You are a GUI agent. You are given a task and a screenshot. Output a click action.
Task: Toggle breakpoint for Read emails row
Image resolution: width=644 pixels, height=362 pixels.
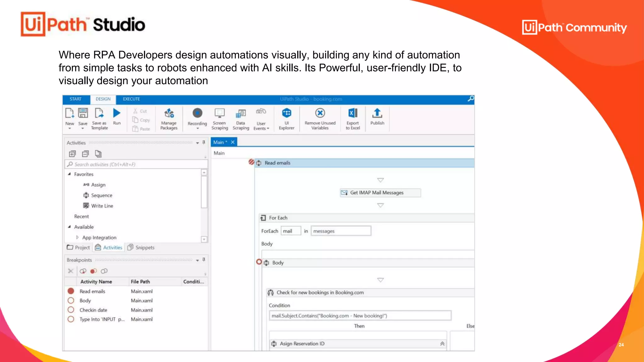tap(71, 291)
